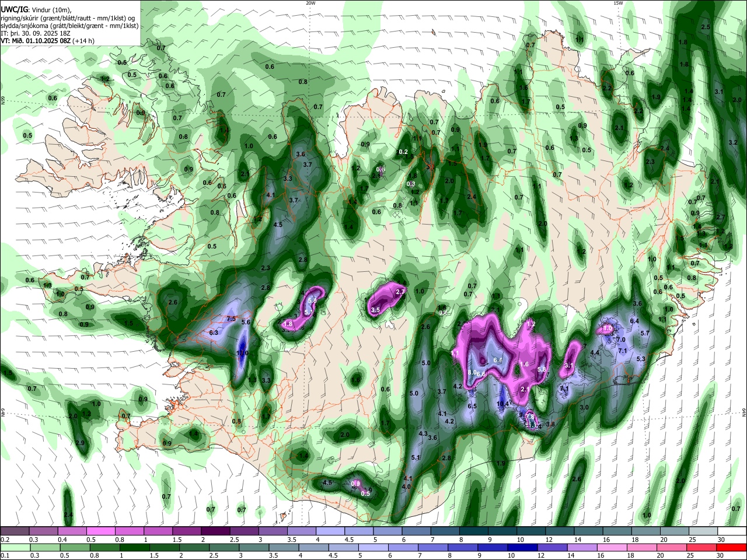The image size is (747, 560).
Task: Click the '2.5' value in the map's northeast corner
Action: (706, 27)
